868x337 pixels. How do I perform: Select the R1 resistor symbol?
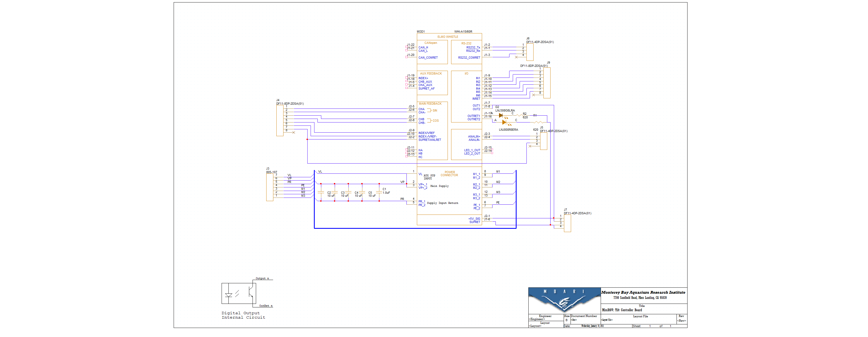538,122
